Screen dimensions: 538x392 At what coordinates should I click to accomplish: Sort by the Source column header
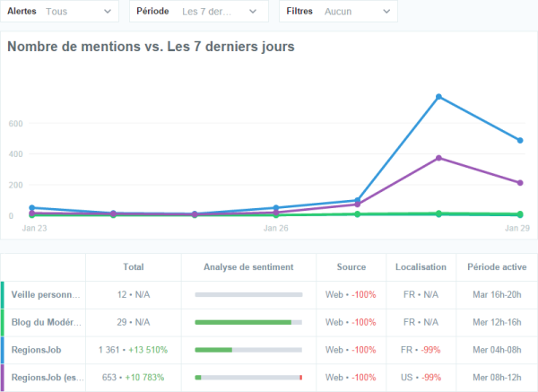[x=351, y=267]
